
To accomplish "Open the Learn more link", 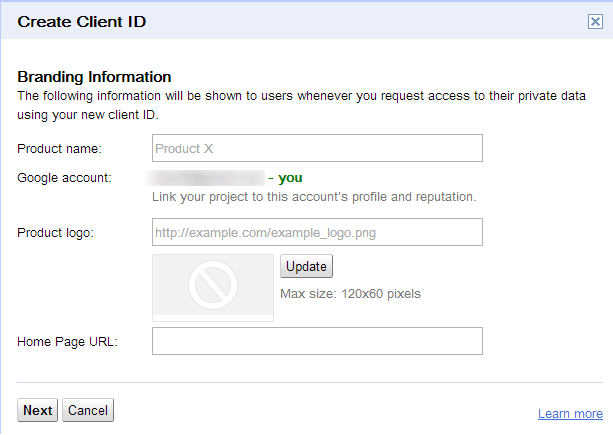I will coord(570,414).
